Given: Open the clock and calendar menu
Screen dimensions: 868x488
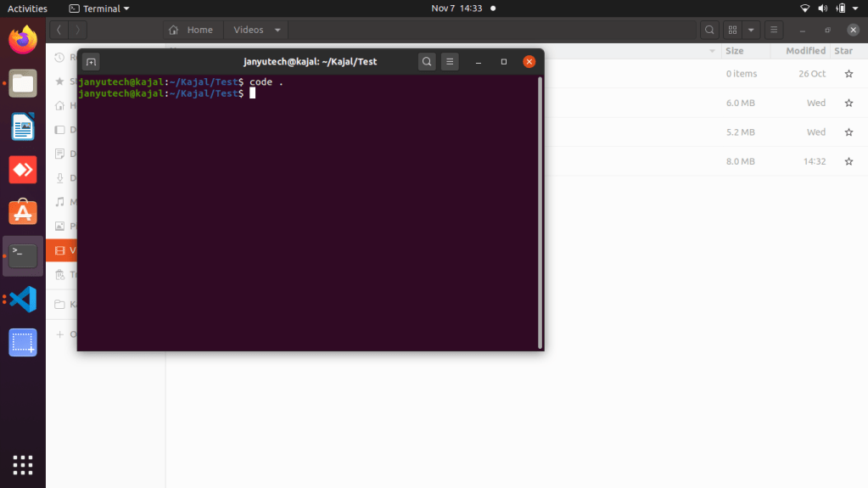Looking at the screenshot, I should point(456,8).
